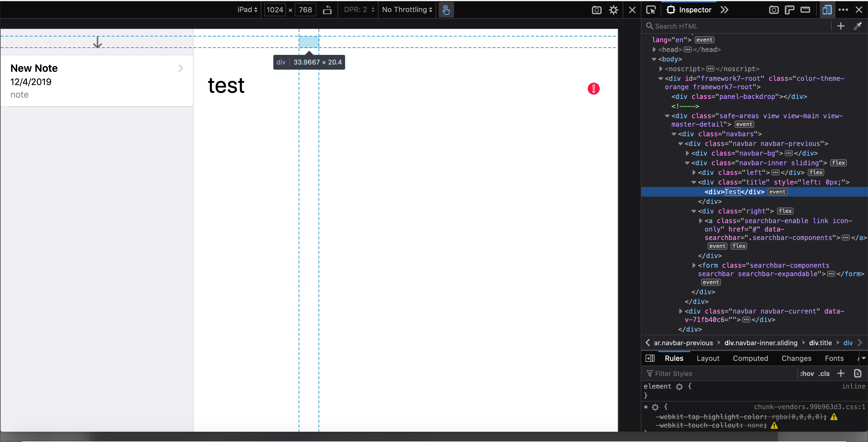Select the element picker tool
Screen dimensions: 868x442
[651, 10]
